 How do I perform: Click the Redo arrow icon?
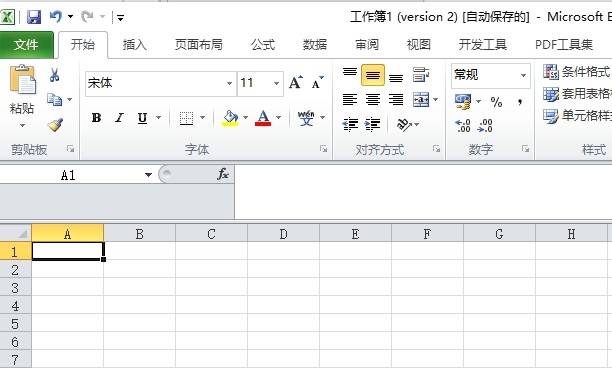tap(87, 16)
